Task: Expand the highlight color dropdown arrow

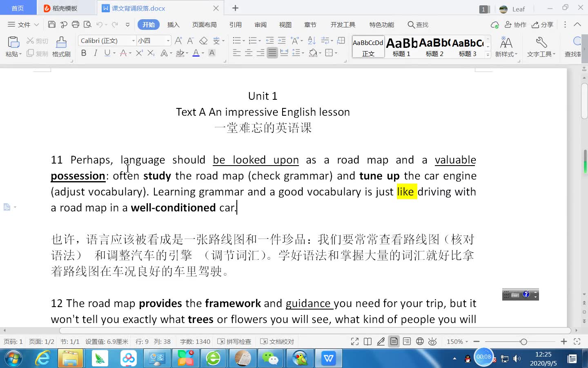Action: (x=187, y=53)
